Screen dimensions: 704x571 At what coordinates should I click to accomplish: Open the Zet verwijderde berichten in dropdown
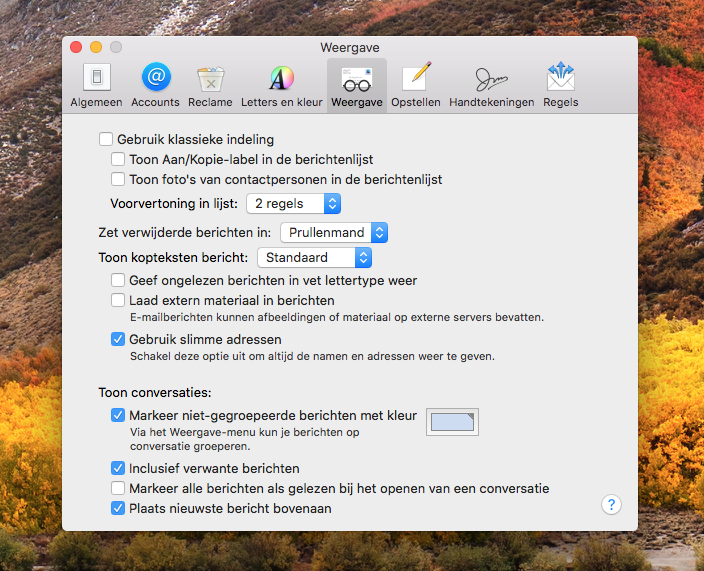[x=334, y=233]
